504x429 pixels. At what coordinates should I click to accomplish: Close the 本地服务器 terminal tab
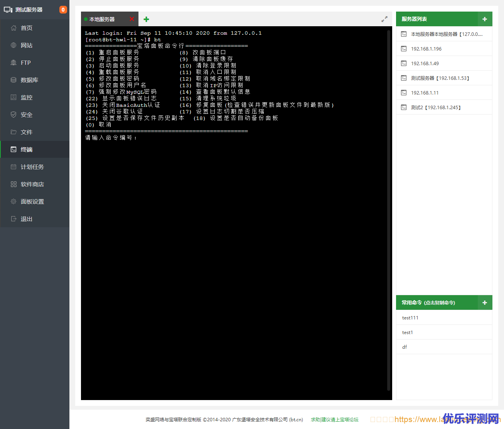pos(132,19)
